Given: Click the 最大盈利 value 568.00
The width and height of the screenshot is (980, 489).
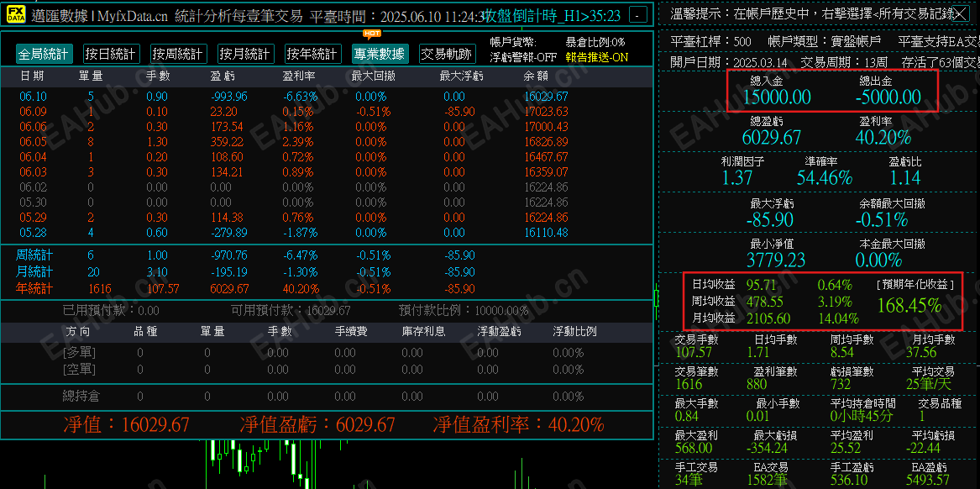Looking at the screenshot, I should (x=693, y=448).
